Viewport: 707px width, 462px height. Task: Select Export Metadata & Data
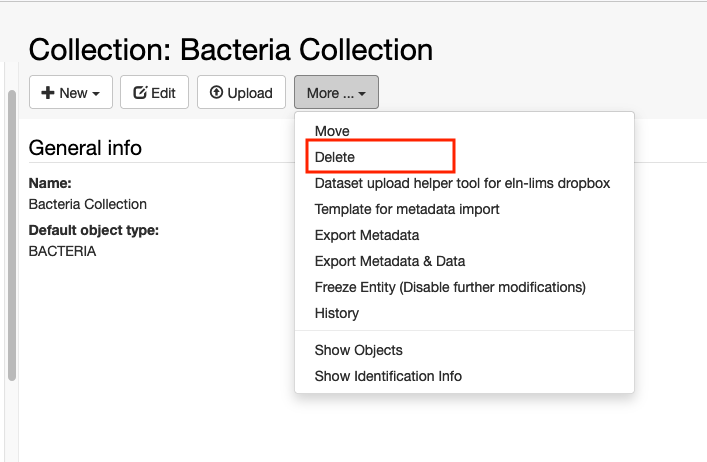390,261
